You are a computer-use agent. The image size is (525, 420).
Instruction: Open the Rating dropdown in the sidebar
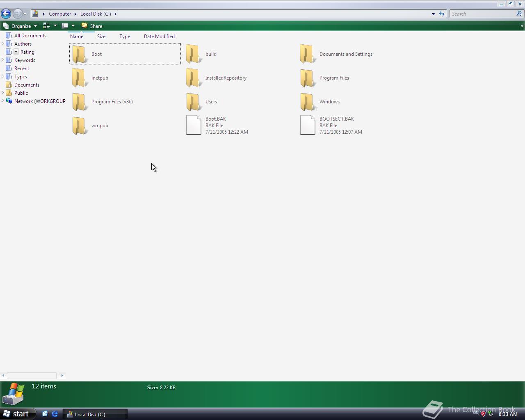tap(16, 52)
